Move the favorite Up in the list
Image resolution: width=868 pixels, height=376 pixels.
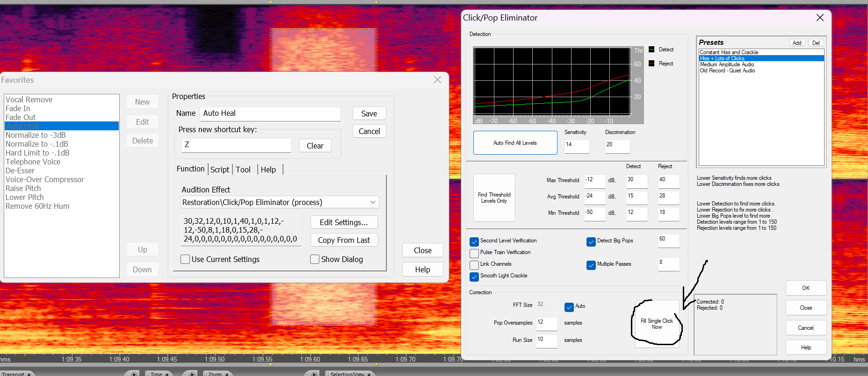[x=143, y=249]
